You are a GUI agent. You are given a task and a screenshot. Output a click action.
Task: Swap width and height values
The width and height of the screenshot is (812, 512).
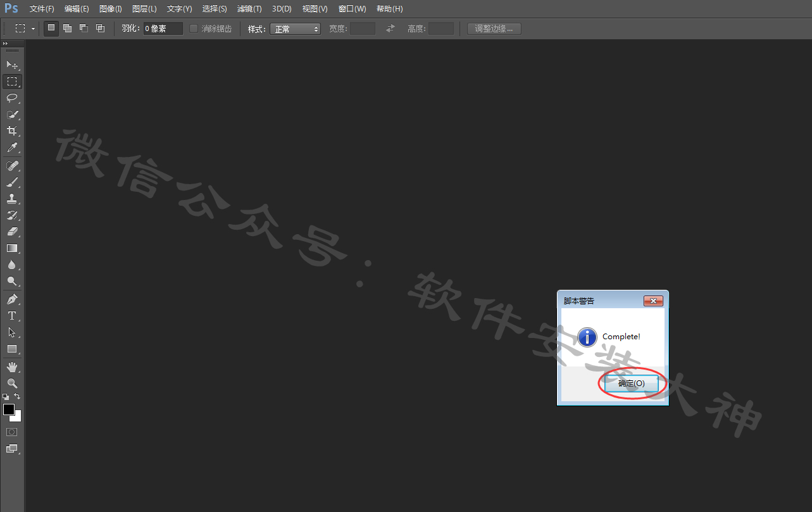coord(390,28)
